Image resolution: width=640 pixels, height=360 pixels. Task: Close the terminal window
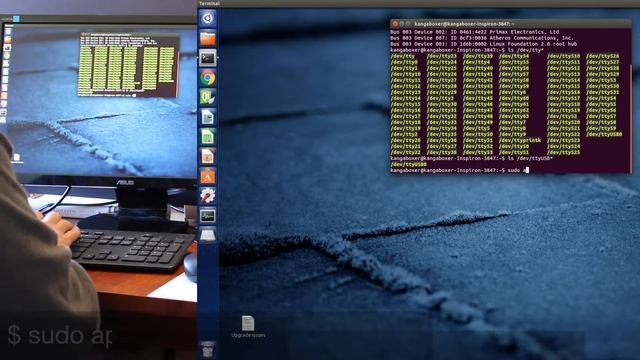(395, 24)
